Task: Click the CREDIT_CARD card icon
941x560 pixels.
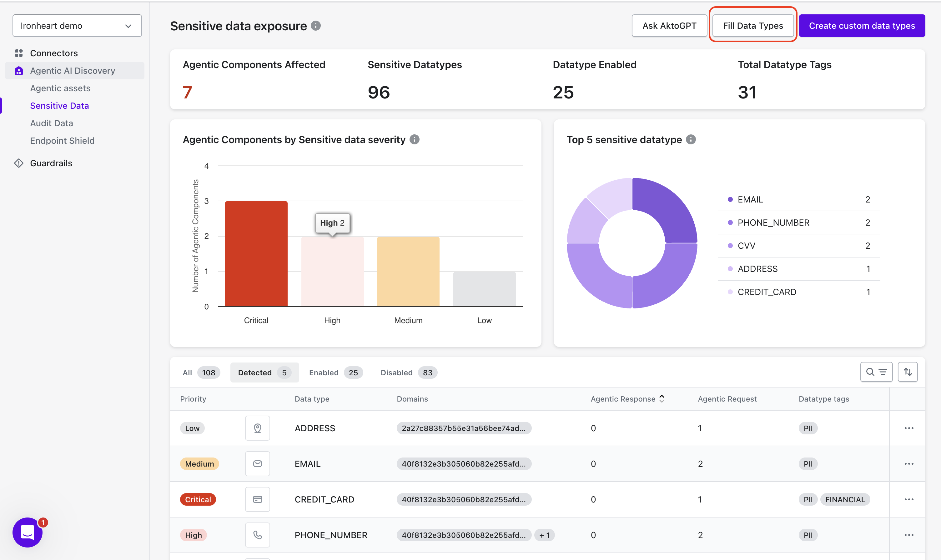Action: pyautogui.click(x=257, y=499)
